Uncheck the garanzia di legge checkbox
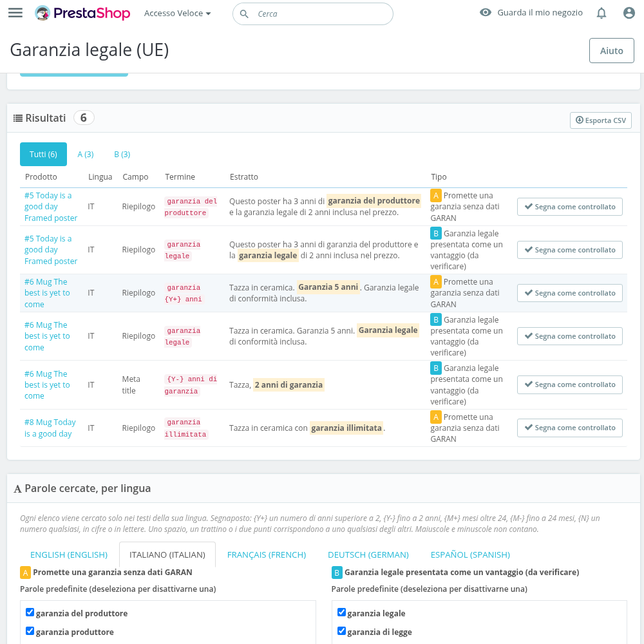 coord(341,631)
